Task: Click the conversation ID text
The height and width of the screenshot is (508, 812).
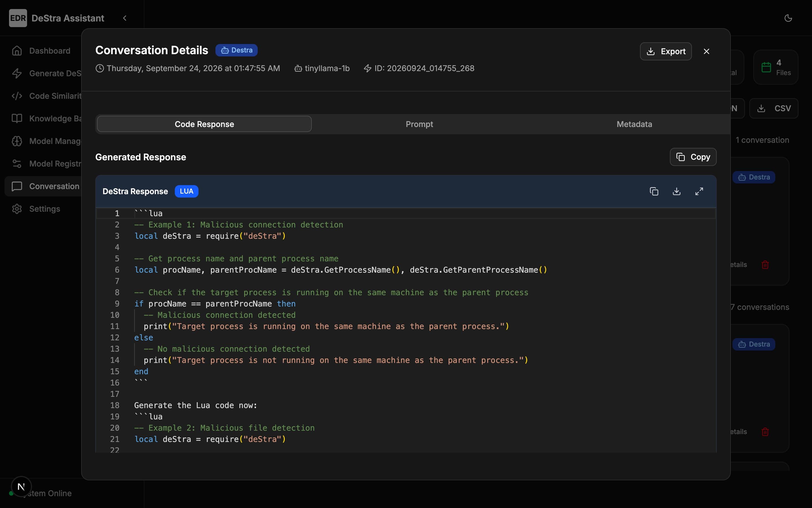Action: tap(424, 68)
